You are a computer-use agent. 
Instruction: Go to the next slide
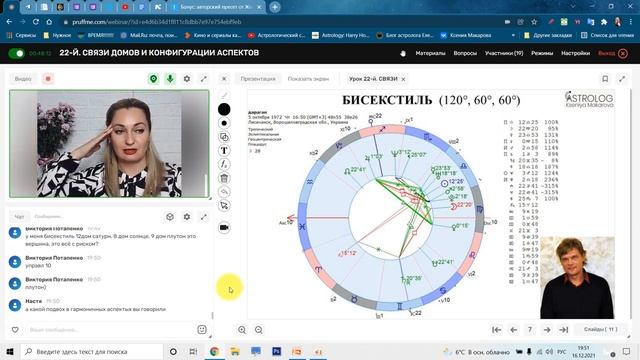[547, 329]
